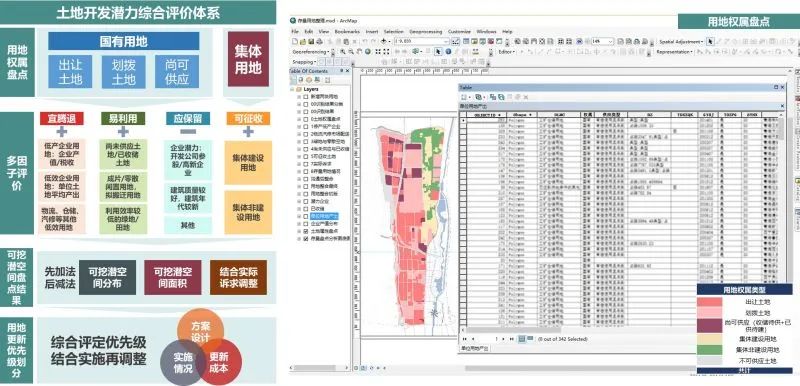Select the Pan hand tool
The width and height of the screenshot is (800, 386).
pyautogui.click(x=359, y=52)
